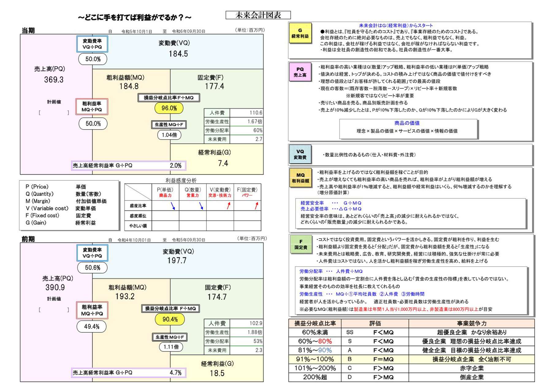Click the 感度順位 cell under P(単価)
555x392 pixels.
[165, 216]
